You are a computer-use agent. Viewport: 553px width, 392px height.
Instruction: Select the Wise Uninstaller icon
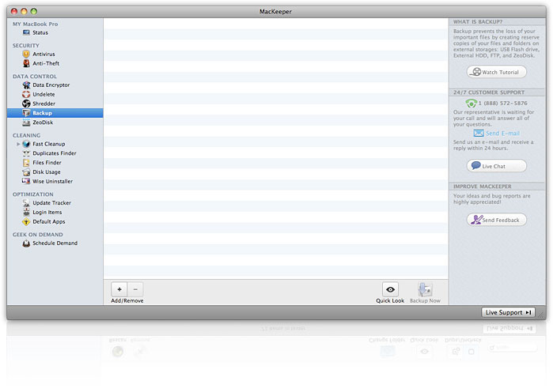coord(26,181)
